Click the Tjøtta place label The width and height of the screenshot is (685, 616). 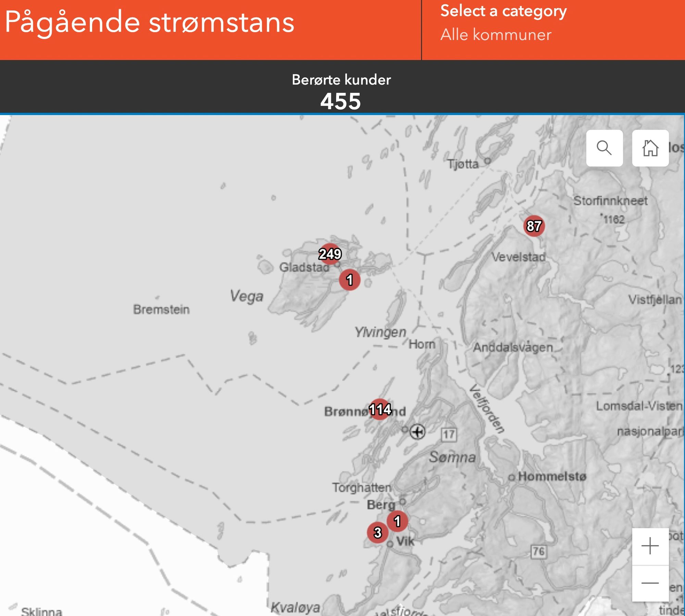click(463, 164)
